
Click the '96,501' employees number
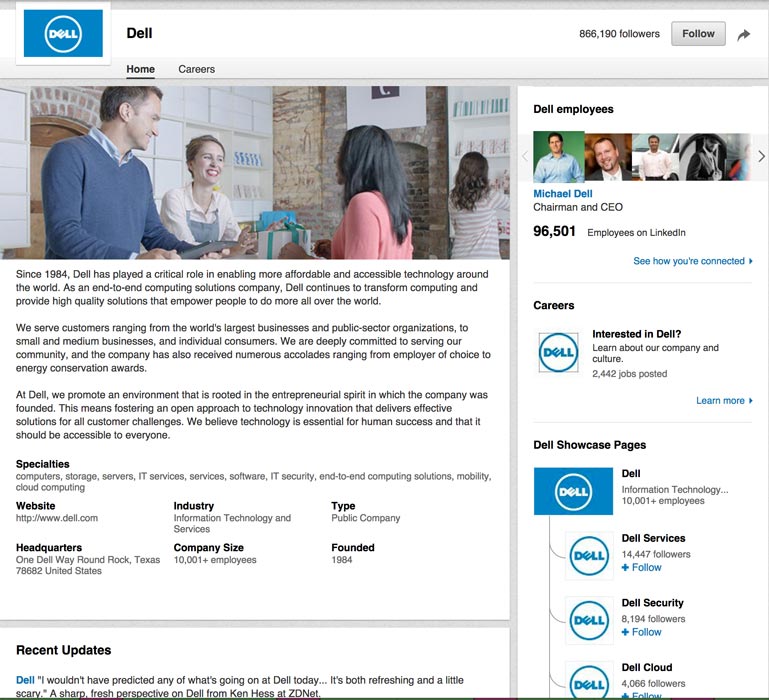pos(554,231)
